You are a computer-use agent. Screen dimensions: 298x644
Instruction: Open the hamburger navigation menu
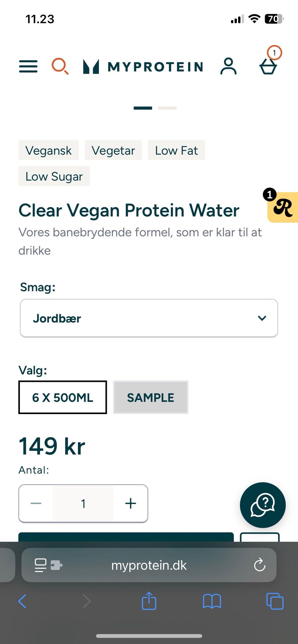tap(28, 66)
